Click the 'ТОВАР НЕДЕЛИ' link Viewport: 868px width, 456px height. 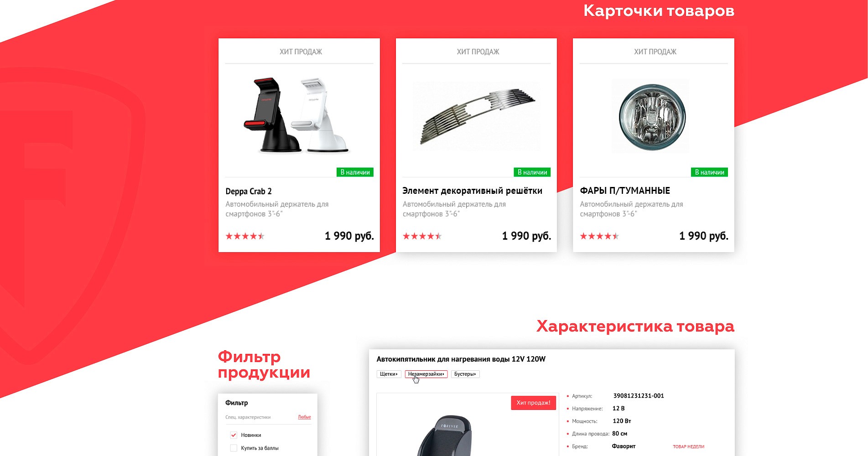tap(688, 446)
